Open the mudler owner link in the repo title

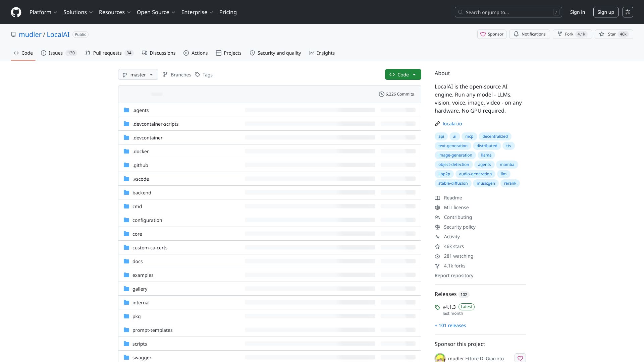(x=30, y=35)
